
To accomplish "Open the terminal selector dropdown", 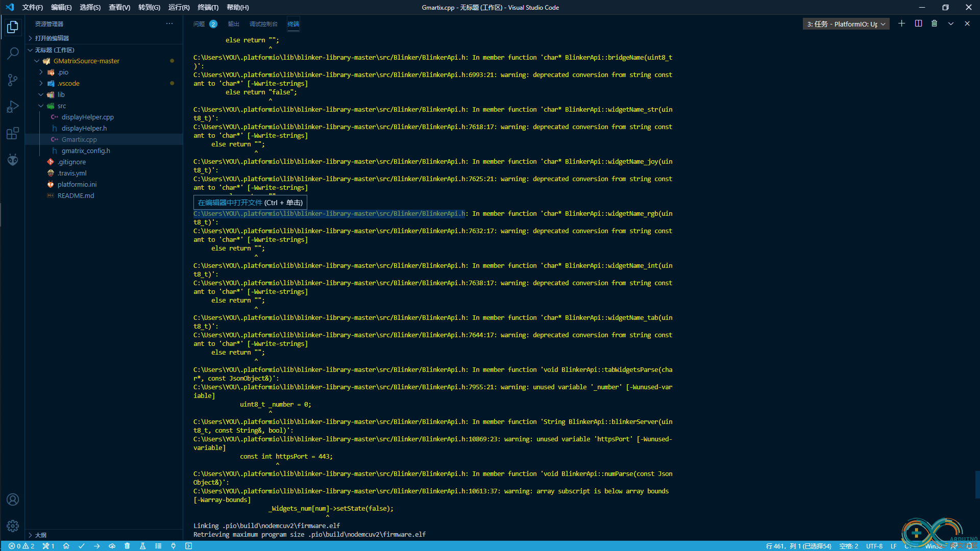I will (x=846, y=24).
